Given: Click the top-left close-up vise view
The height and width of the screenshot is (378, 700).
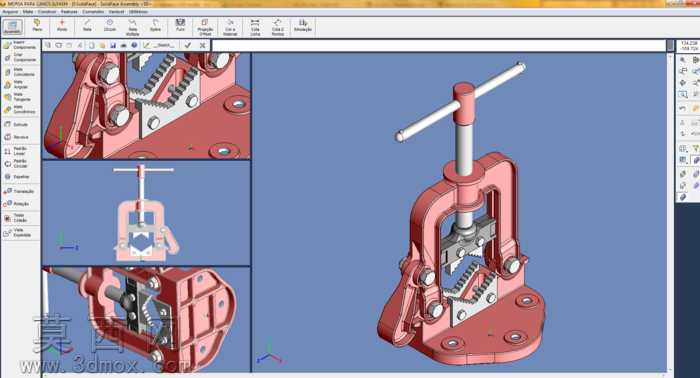Looking at the screenshot, I should 146,105.
